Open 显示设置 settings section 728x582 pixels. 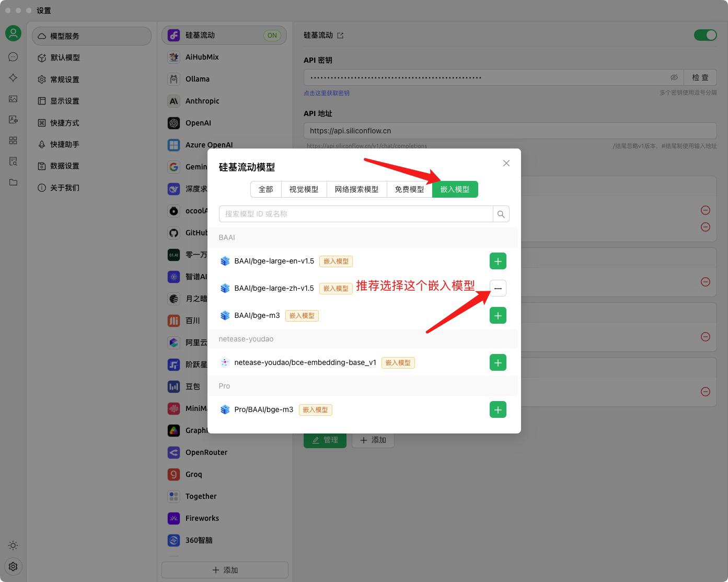point(91,101)
